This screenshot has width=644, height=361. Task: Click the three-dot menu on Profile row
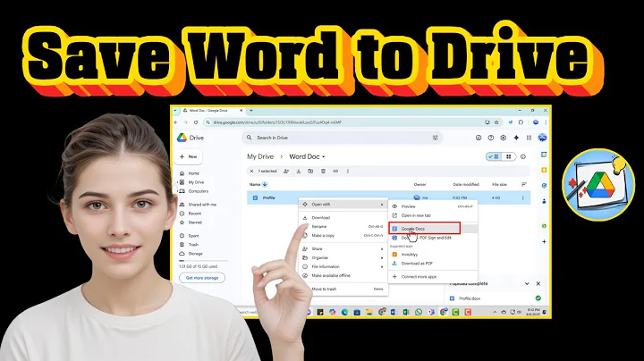[523, 197]
